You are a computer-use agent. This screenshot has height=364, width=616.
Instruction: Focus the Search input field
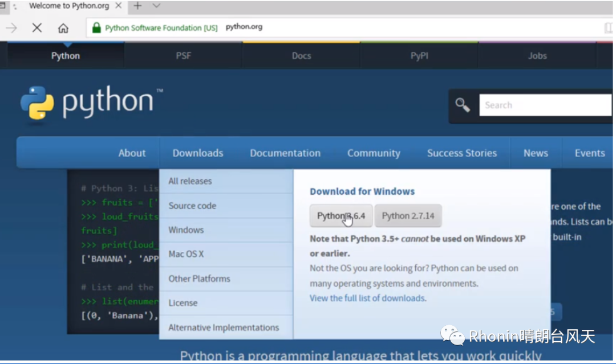[545, 105]
